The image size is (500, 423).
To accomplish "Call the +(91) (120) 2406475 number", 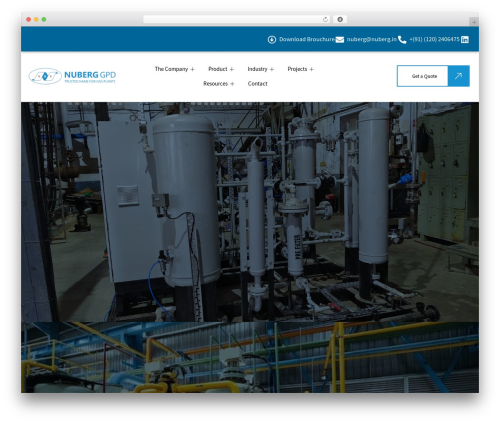I will 434,39.
